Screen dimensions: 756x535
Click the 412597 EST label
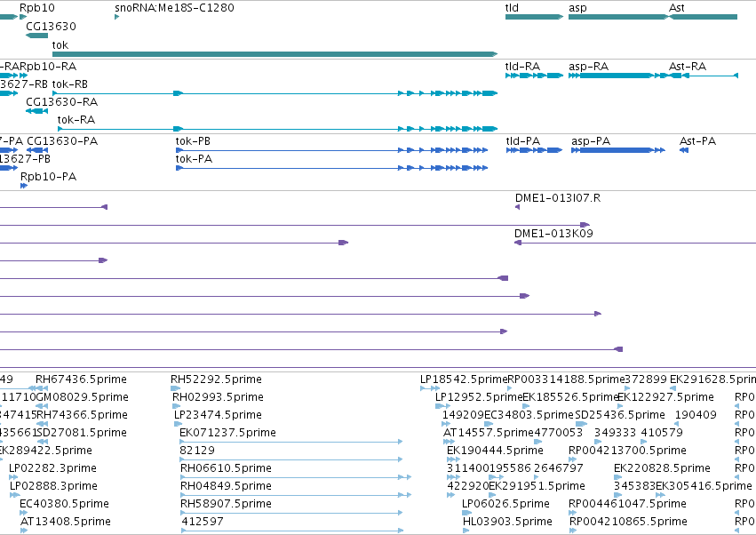pyautogui.click(x=203, y=522)
